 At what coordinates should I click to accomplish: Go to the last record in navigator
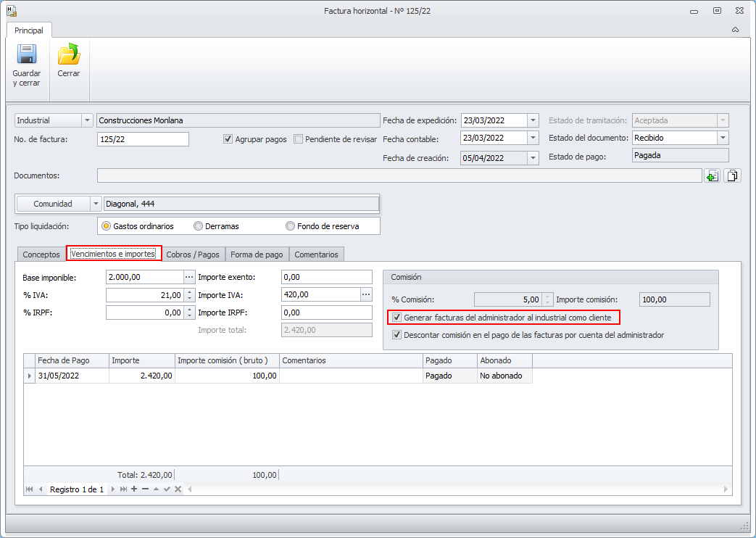coord(124,489)
